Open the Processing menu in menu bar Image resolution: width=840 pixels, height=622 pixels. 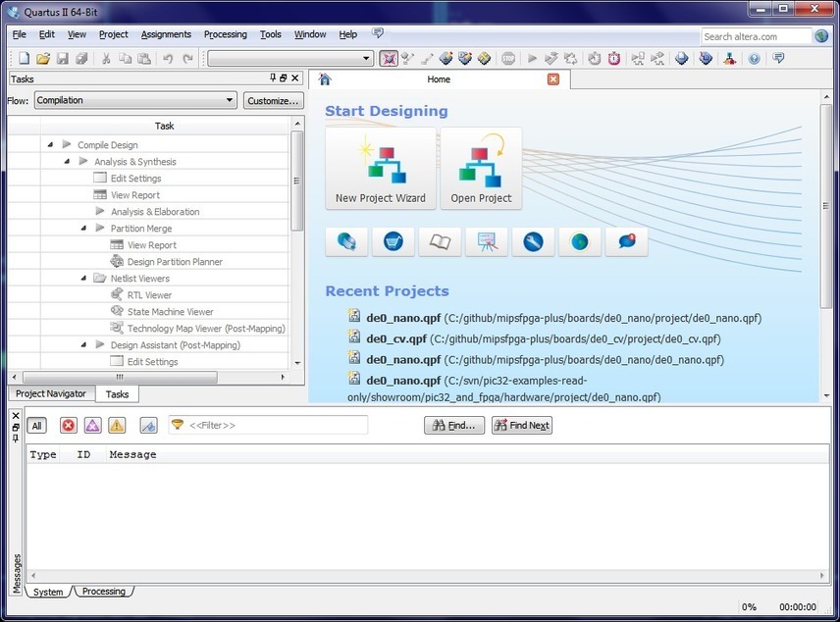(226, 34)
